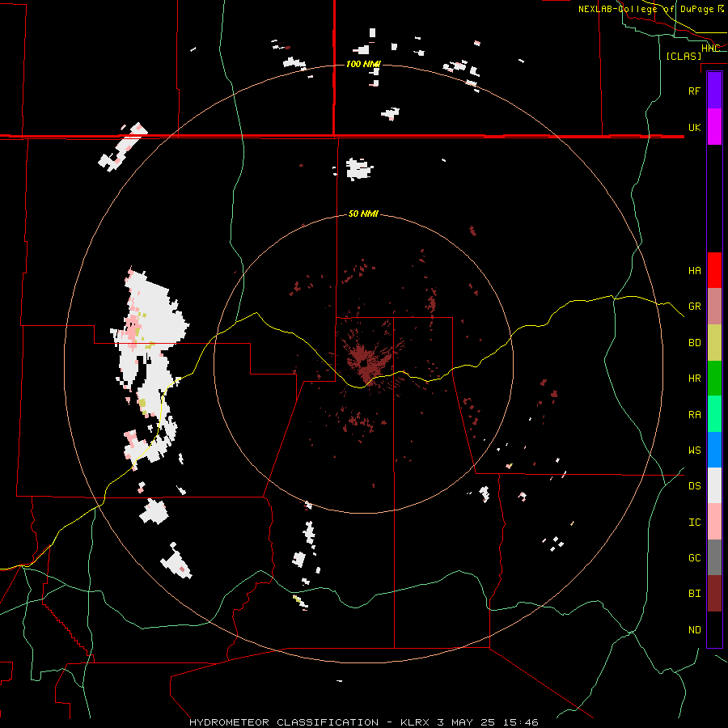This screenshot has width=728, height=728.
Task: Click the 'HYDROMETEOR CLASSIFICATION' title text
Action: coord(284,722)
